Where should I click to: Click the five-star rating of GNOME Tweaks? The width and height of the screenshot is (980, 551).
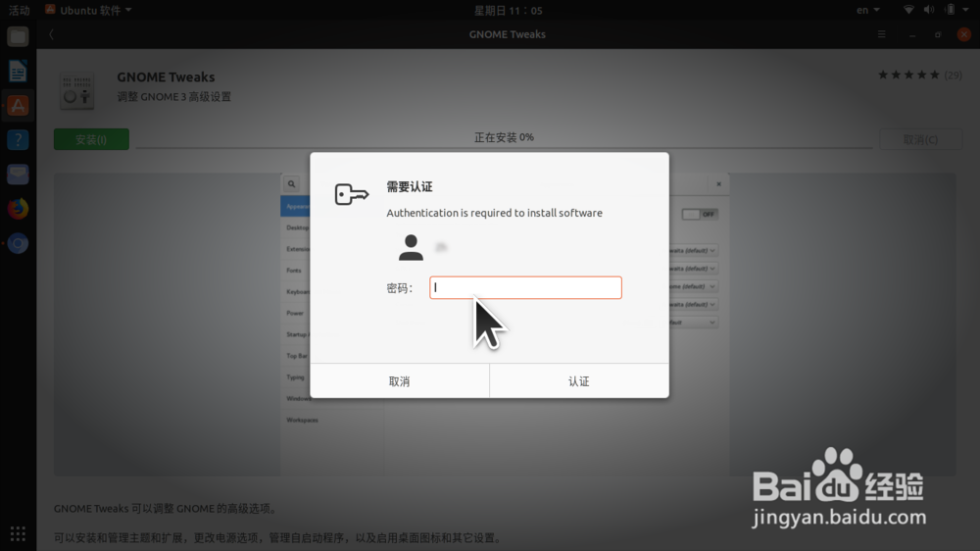tap(908, 75)
